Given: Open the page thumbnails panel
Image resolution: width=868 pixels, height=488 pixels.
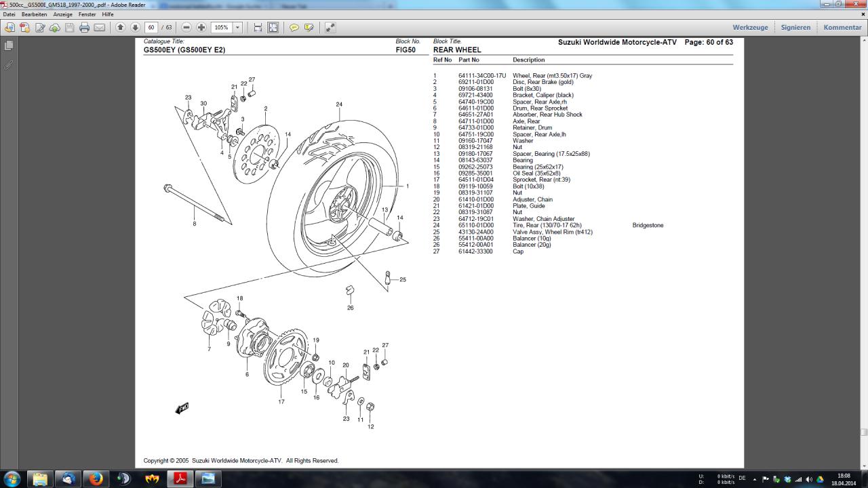Looking at the screenshot, I should pos(9,45).
